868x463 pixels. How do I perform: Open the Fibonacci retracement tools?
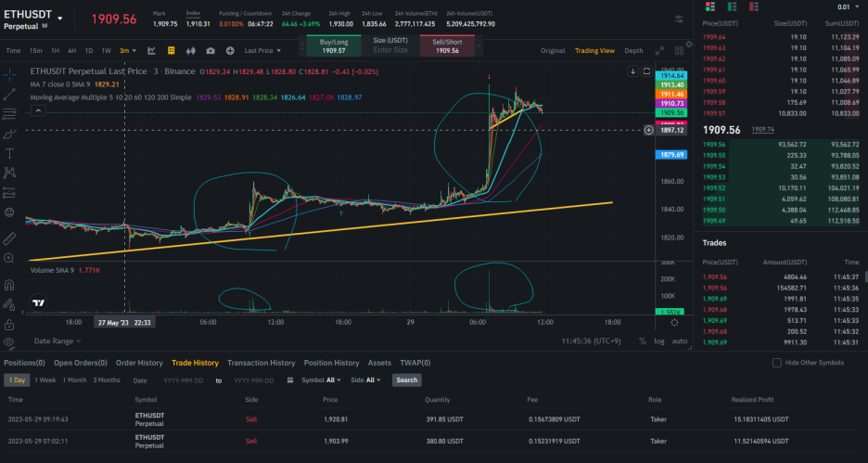click(9, 114)
